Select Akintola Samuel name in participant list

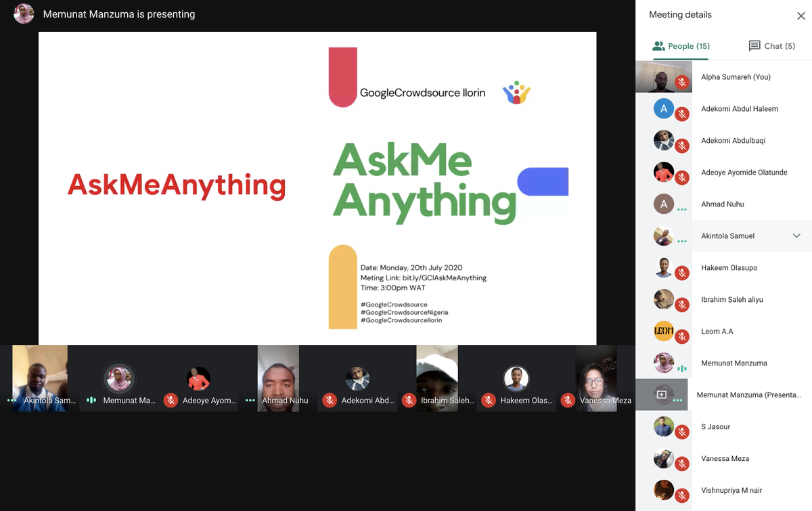tap(727, 236)
